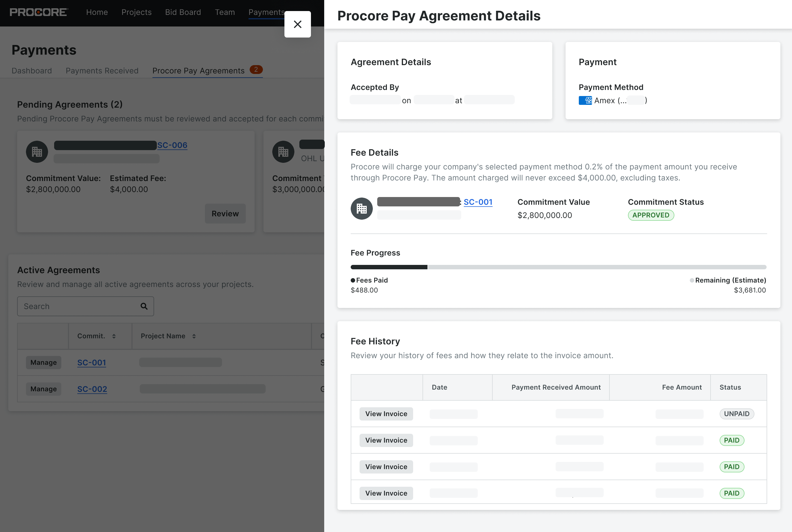The image size is (792, 532).
Task: Click the search magnifier icon in Active Agreements
Action: (144, 306)
